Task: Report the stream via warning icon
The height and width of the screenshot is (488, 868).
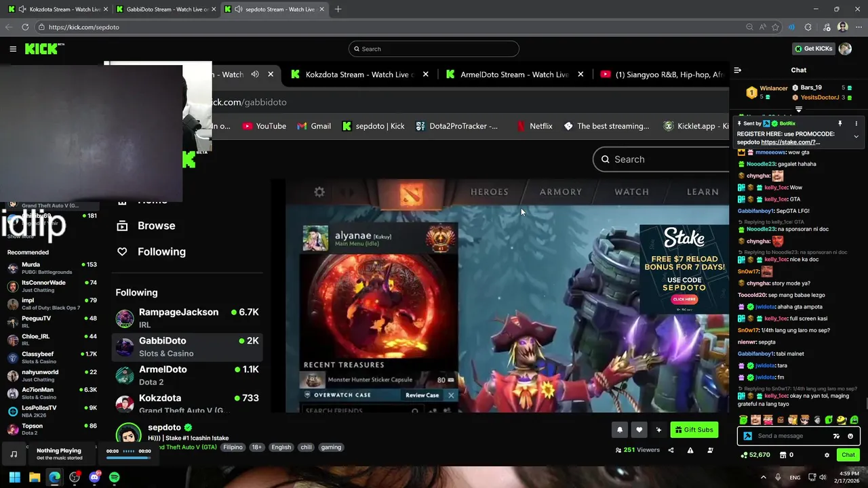Action: pos(690,450)
